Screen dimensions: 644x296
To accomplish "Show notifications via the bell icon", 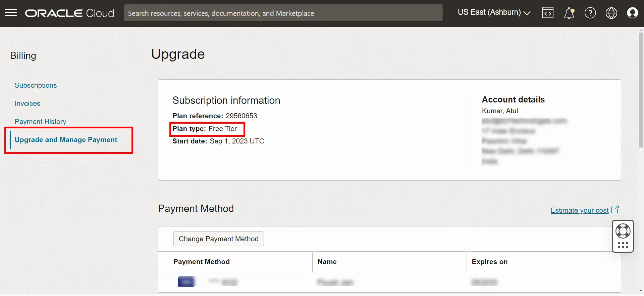I will (569, 13).
